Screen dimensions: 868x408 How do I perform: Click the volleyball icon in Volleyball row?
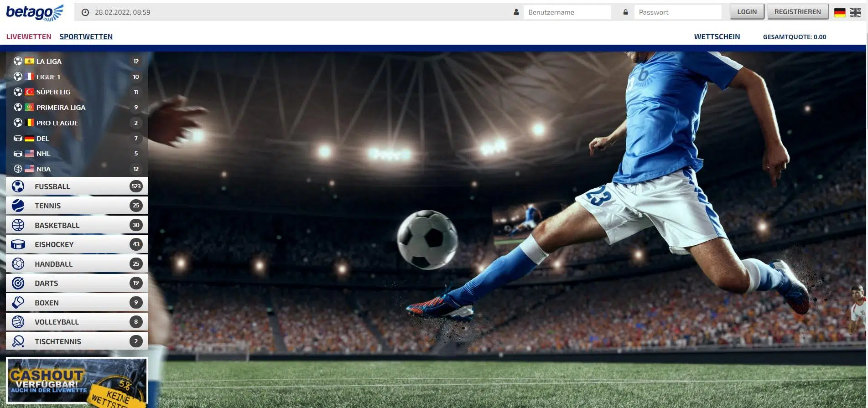[x=18, y=322]
